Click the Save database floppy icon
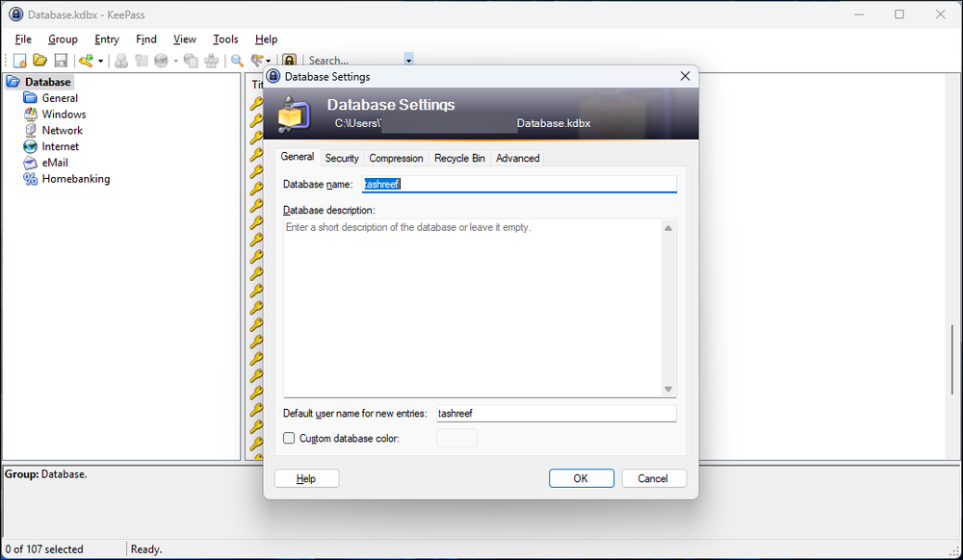Image resolution: width=963 pixels, height=560 pixels. [60, 60]
